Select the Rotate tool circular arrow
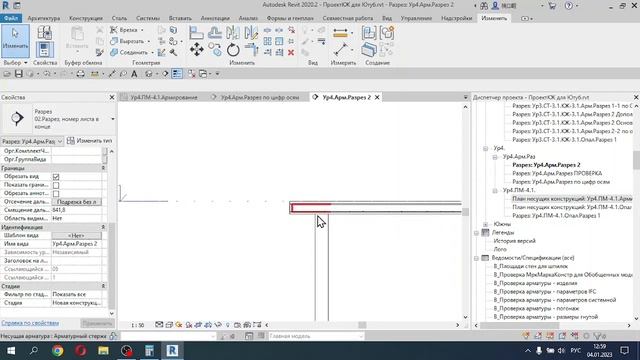This screenshot has width=640, height=360. click(x=233, y=50)
